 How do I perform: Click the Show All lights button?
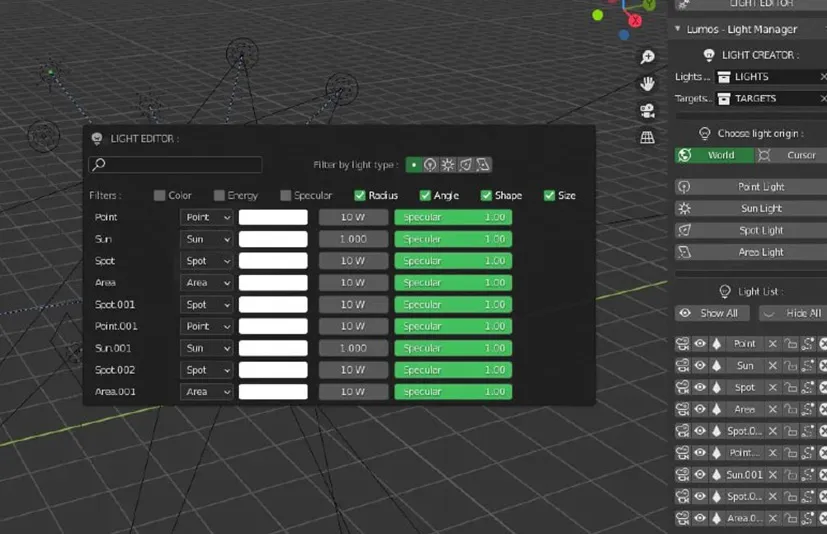(713, 313)
